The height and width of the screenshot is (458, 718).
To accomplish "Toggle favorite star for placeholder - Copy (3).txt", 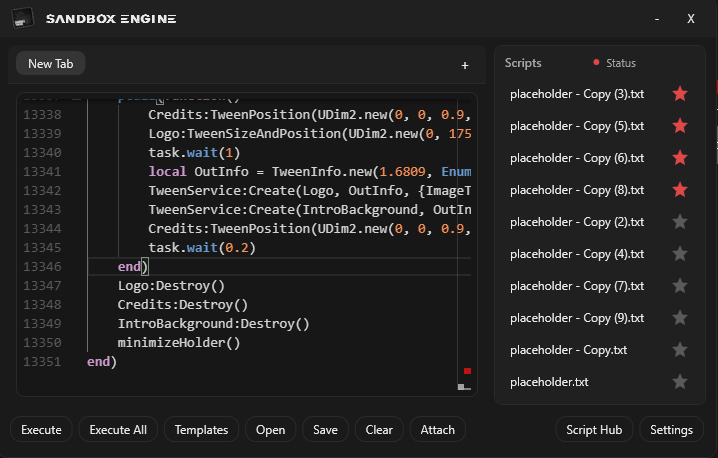I will (x=680, y=94).
